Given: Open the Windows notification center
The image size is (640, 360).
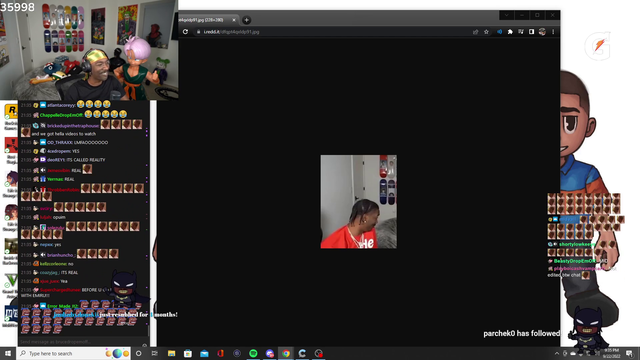Looking at the screenshot, I should point(629,353).
